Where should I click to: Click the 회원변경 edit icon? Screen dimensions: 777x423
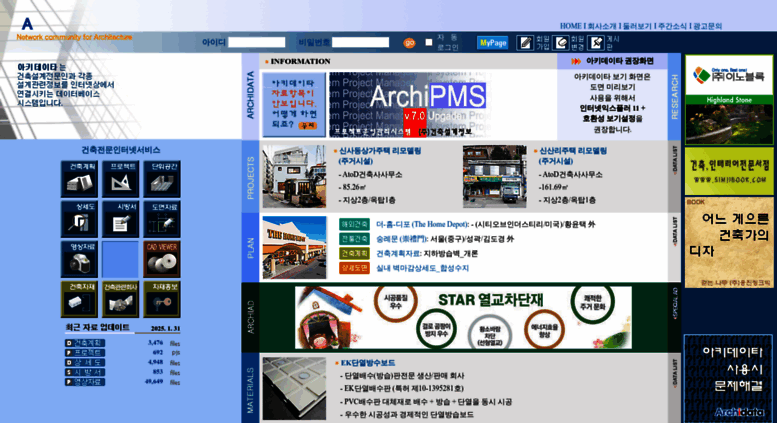(561, 43)
